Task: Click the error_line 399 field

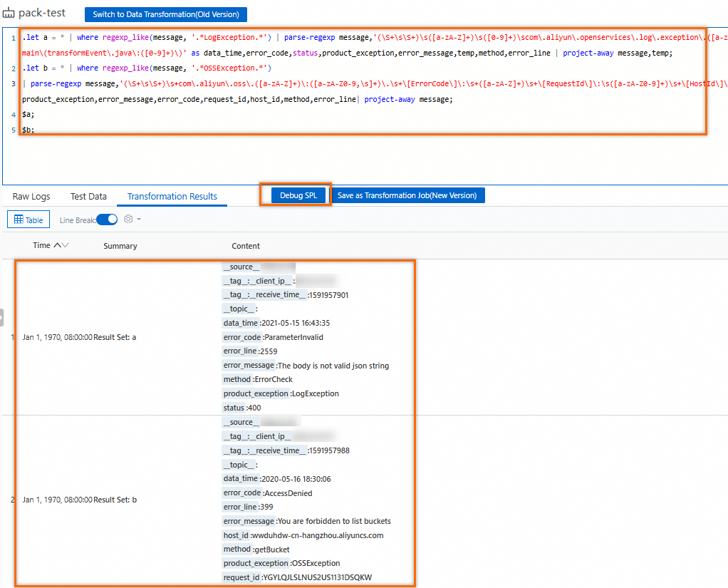Action: pos(248,507)
